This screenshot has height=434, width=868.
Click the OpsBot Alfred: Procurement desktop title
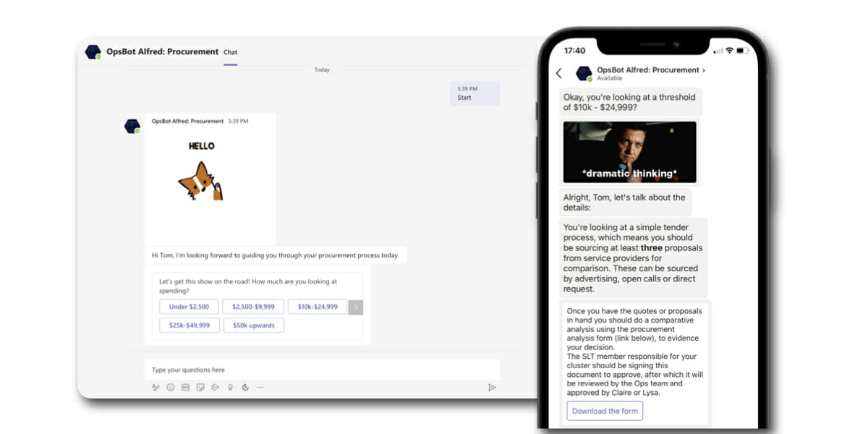(162, 52)
